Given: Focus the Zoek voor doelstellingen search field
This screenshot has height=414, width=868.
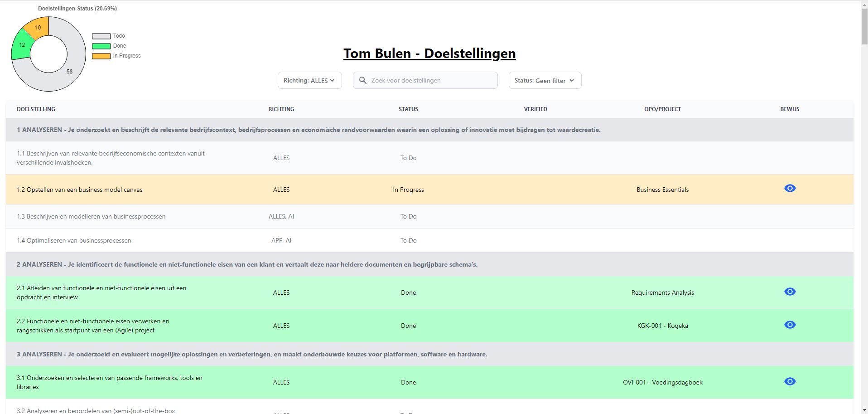Looking at the screenshot, I should click(x=430, y=80).
